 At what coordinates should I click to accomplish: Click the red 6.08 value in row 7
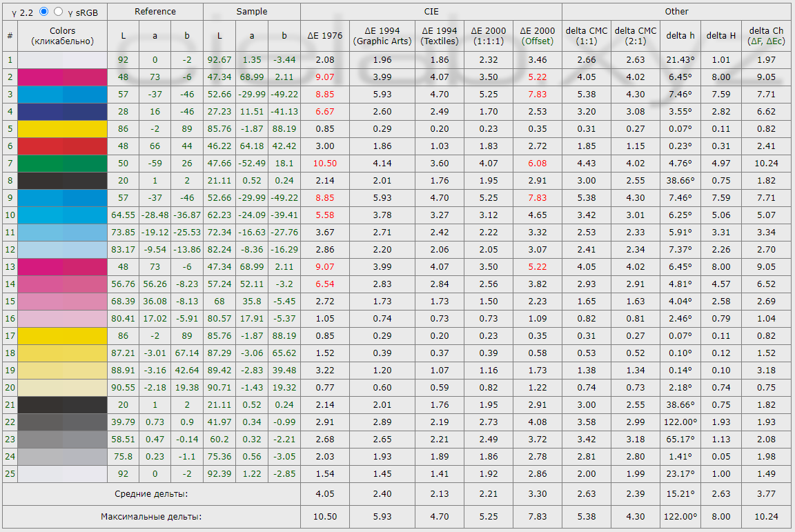tap(538, 164)
